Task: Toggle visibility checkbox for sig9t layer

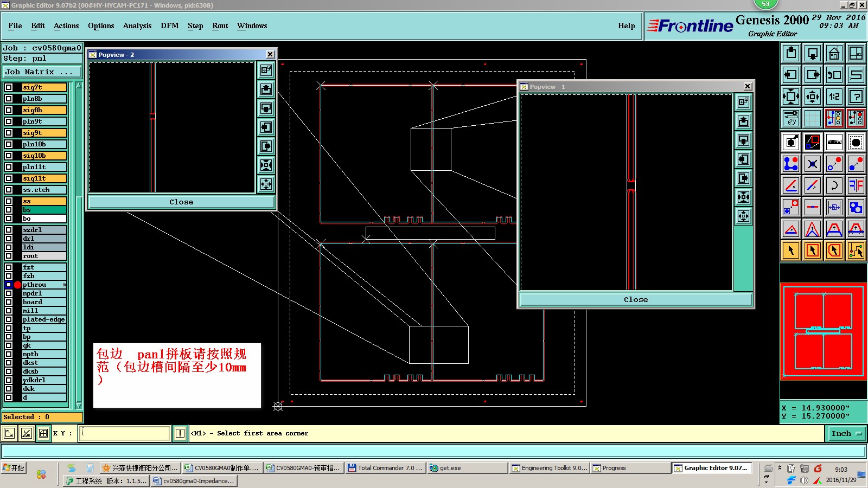Action: pos(9,133)
